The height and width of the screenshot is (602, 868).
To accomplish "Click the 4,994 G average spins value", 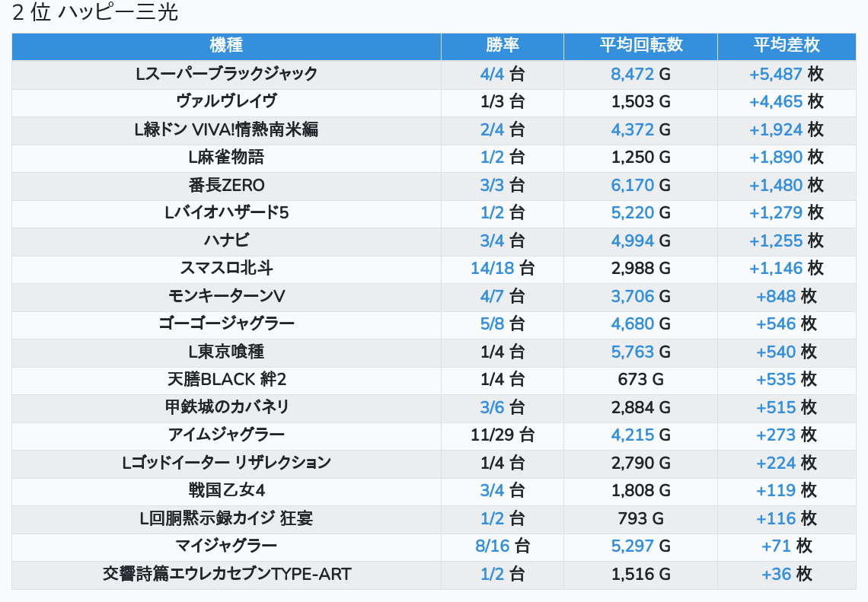I will pyautogui.click(x=640, y=240).
